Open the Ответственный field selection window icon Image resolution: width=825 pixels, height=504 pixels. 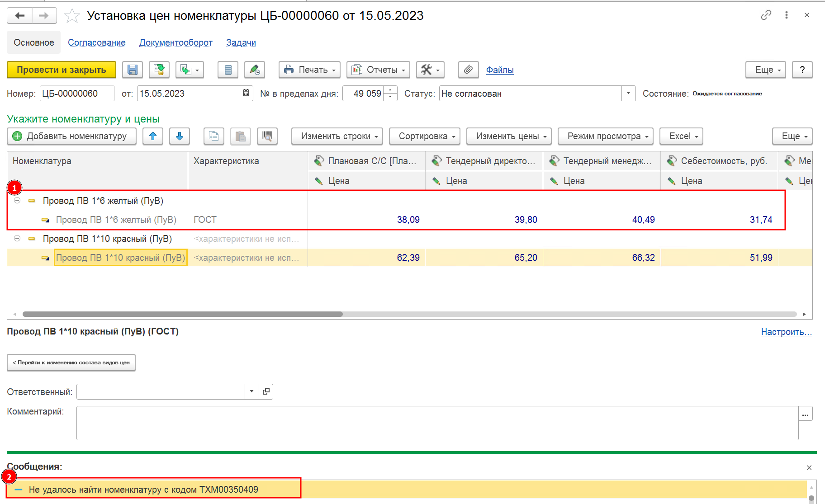pos(266,391)
